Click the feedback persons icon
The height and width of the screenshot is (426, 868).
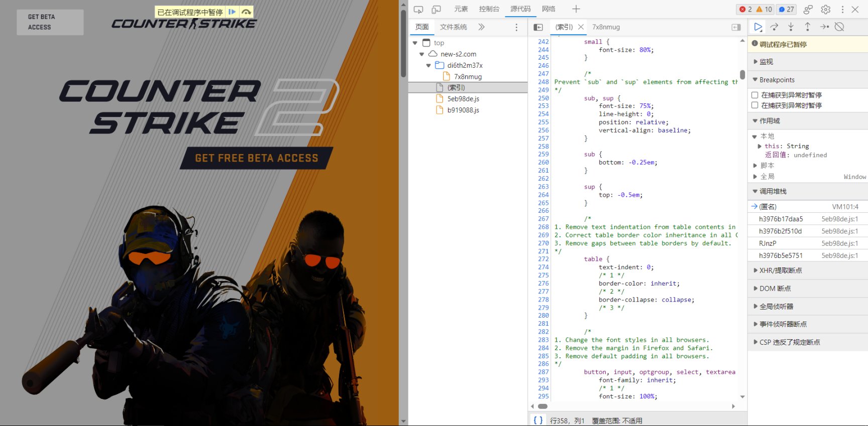(808, 9)
